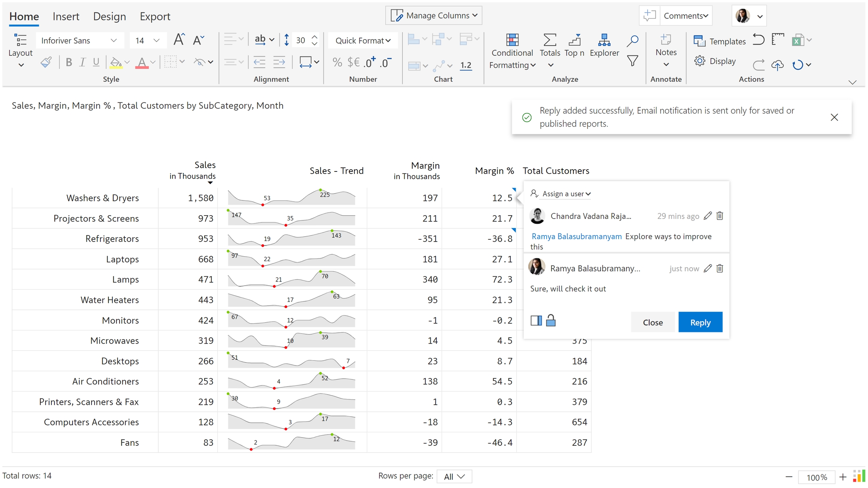The image size is (868, 488).
Task: Open the Rows per page dropdown
Action: (454, 476)
